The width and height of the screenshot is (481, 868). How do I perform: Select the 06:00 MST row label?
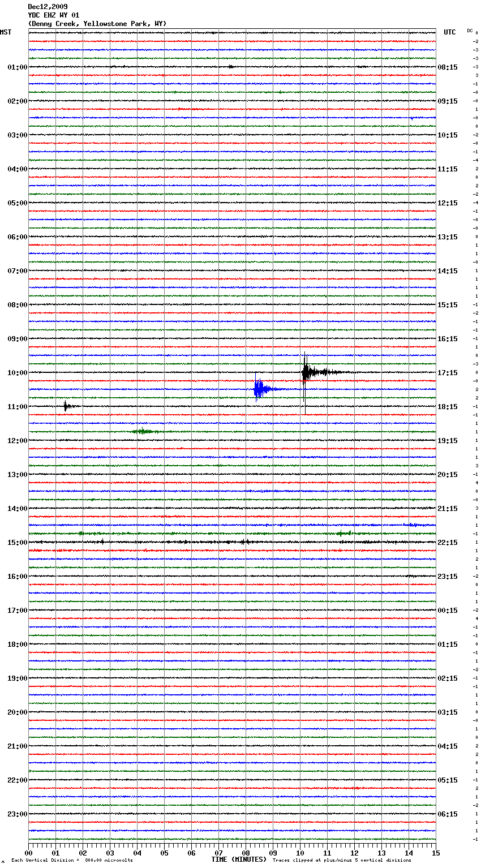(x=17, y=237)
